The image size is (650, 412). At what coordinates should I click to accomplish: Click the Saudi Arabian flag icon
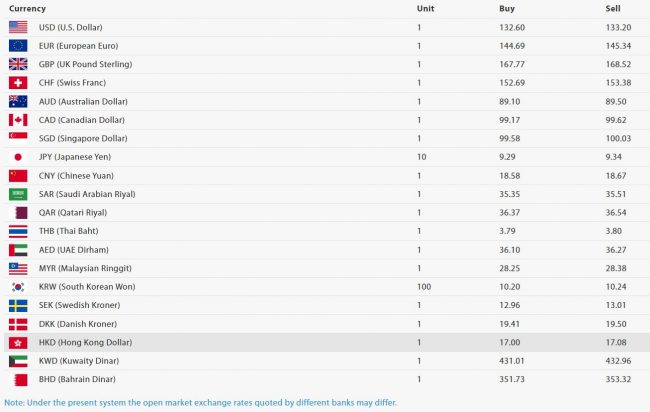[x=18, y=194]
